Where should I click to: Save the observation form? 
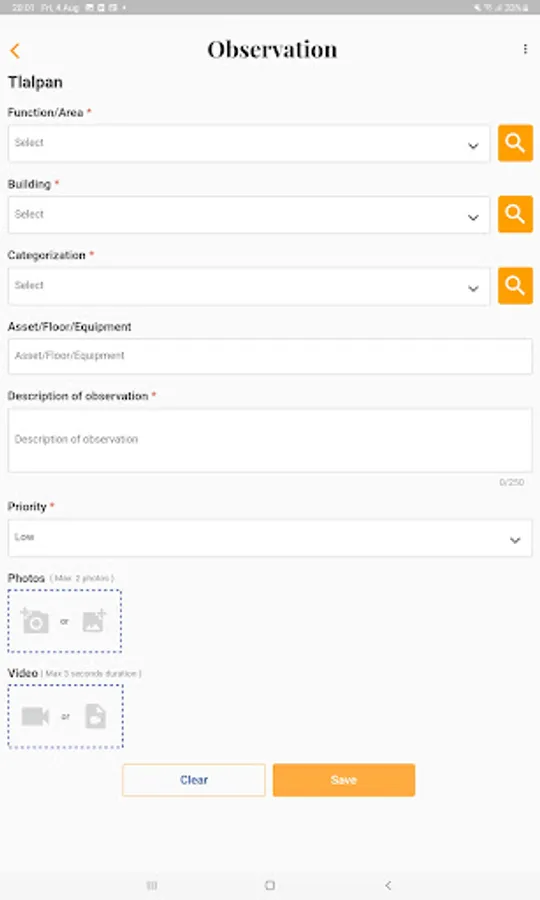click(x=344, y=779)
